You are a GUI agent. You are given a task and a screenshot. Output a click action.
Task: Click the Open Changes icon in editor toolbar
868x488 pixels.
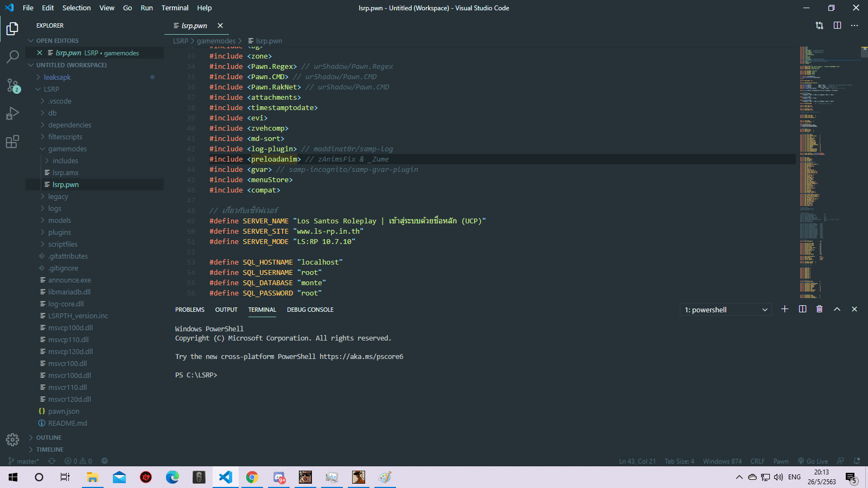(x=819, y=25)
